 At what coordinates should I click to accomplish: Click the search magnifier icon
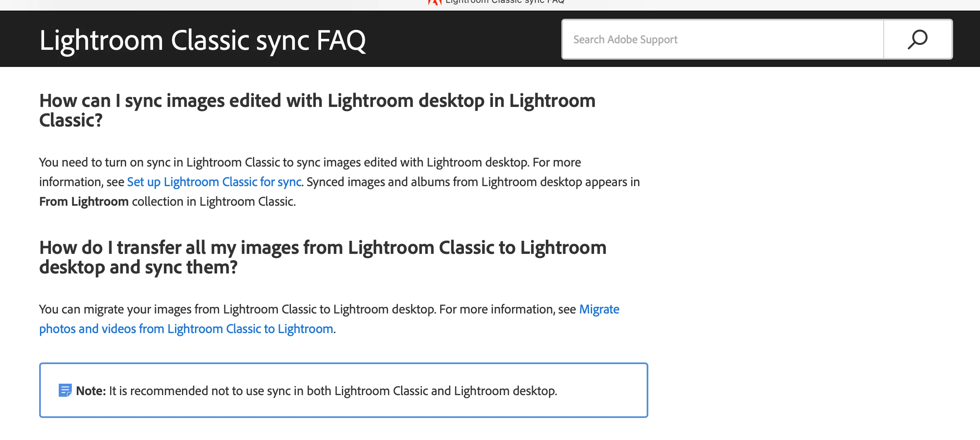[x=918, y=39]
